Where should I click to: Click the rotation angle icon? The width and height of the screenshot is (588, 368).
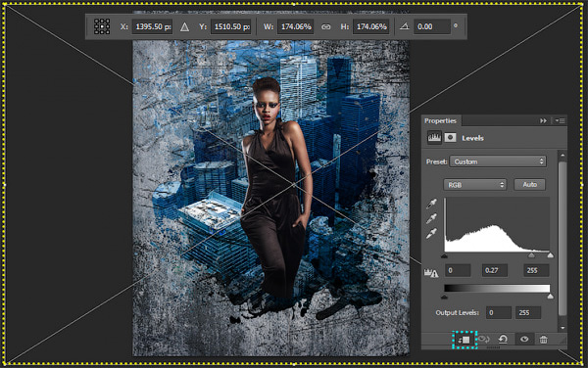pos(404,26)
